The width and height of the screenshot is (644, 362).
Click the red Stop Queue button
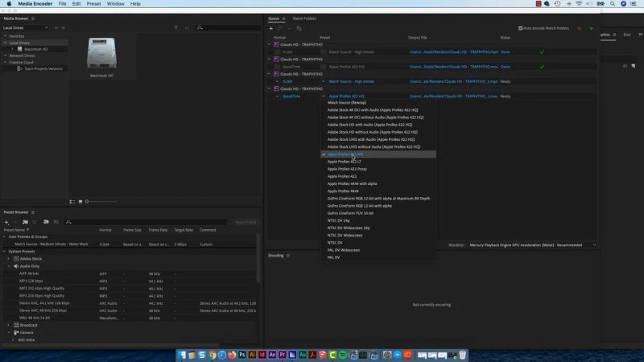(x=579, y=28)
